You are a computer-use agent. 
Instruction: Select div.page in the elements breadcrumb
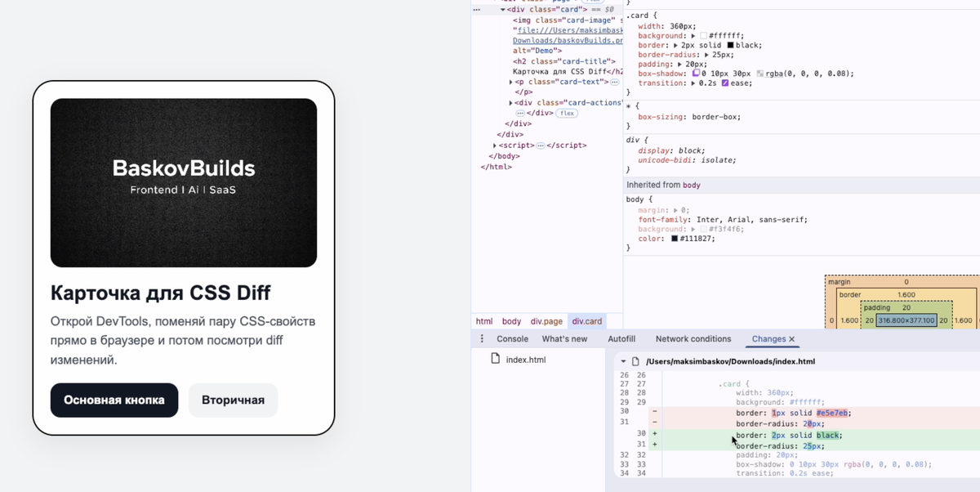tap(546, 321)
